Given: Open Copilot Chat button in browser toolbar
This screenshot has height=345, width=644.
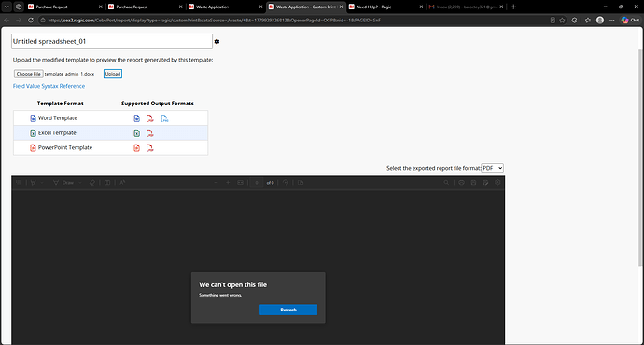Looking at the screenshot, I should point(630,20).
